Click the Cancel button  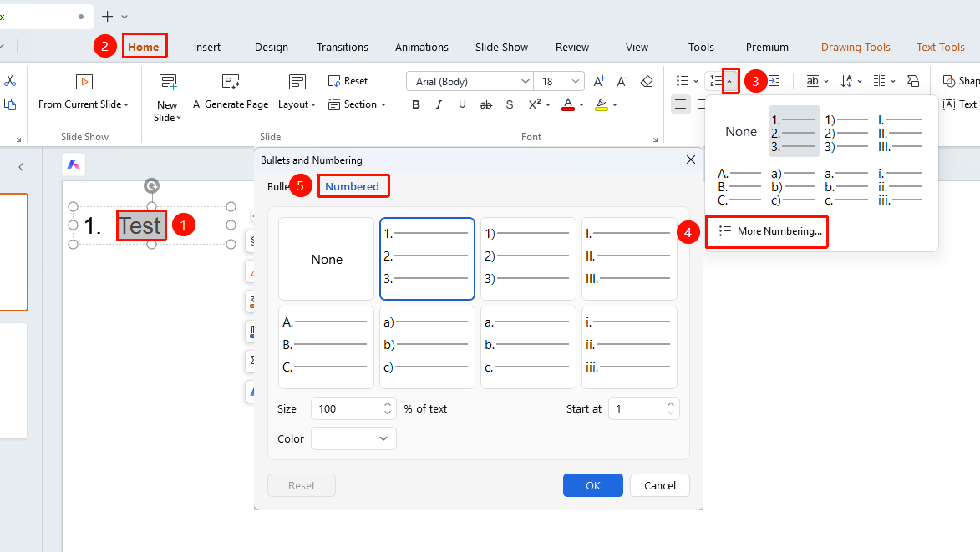click(x=659, y=485)
